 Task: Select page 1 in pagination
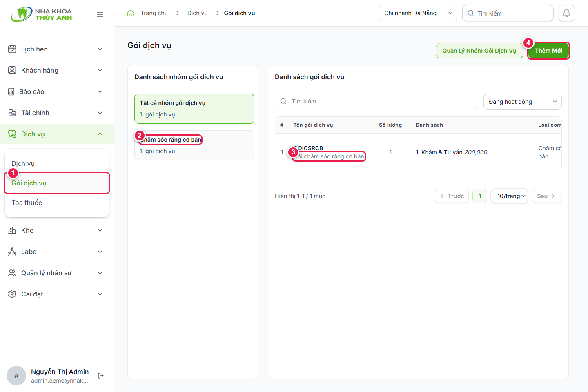pos(480,196)
